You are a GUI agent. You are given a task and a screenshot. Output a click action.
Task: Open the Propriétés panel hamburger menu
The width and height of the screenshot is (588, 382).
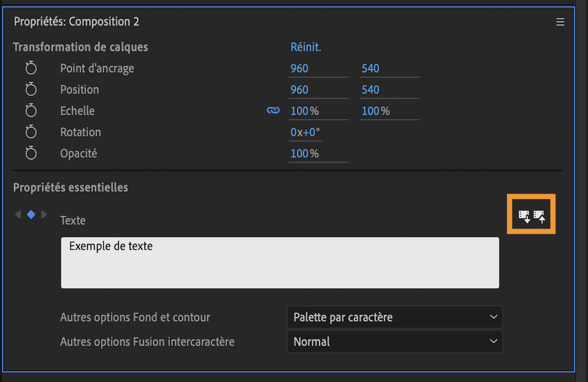pyautogui.click(x=560, y=22)
